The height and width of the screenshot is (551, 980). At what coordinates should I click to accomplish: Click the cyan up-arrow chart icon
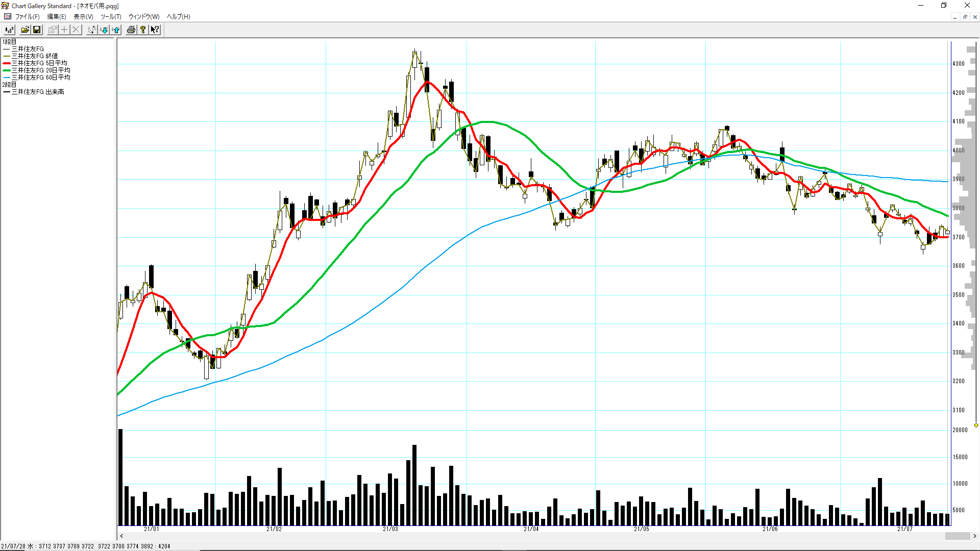[116, 30]
